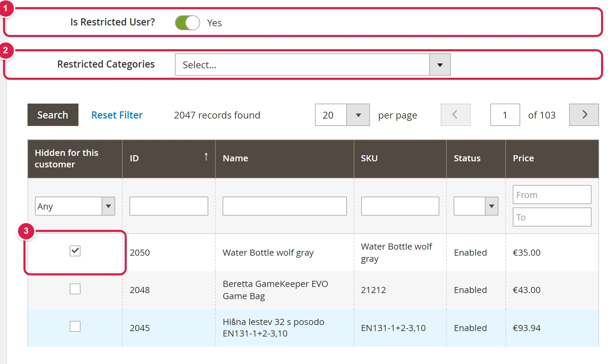Open the Restricted Categories dropdown
This screenshot has width=615, height=364.
313,65
